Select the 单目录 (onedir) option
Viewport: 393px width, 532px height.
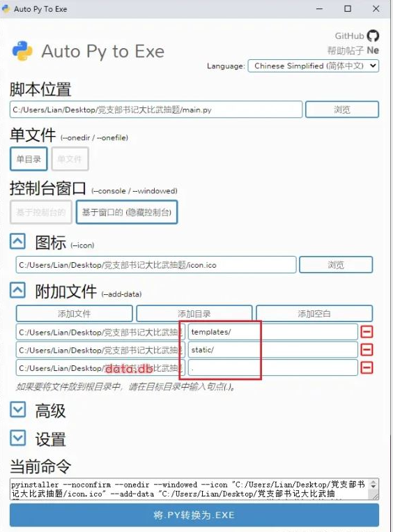coord(29,159)
